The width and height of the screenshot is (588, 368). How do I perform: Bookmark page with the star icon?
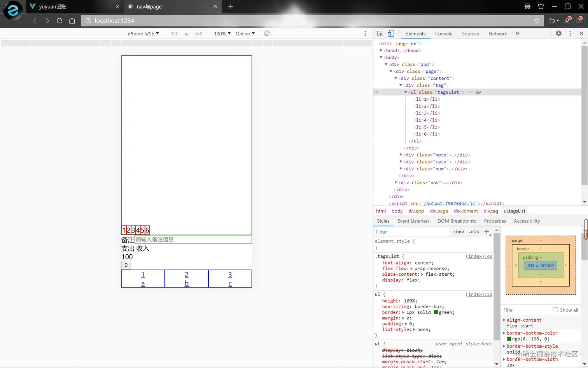[x=536, y=21]
